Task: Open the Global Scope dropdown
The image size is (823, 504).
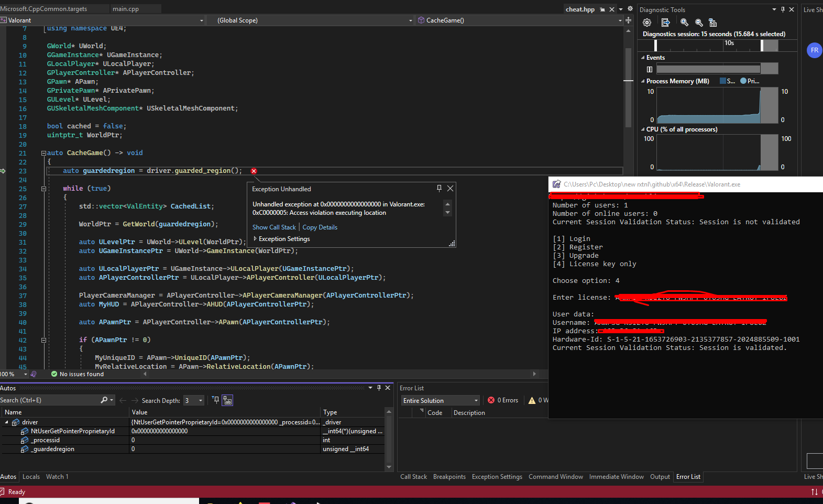Action: coord(410,20)
